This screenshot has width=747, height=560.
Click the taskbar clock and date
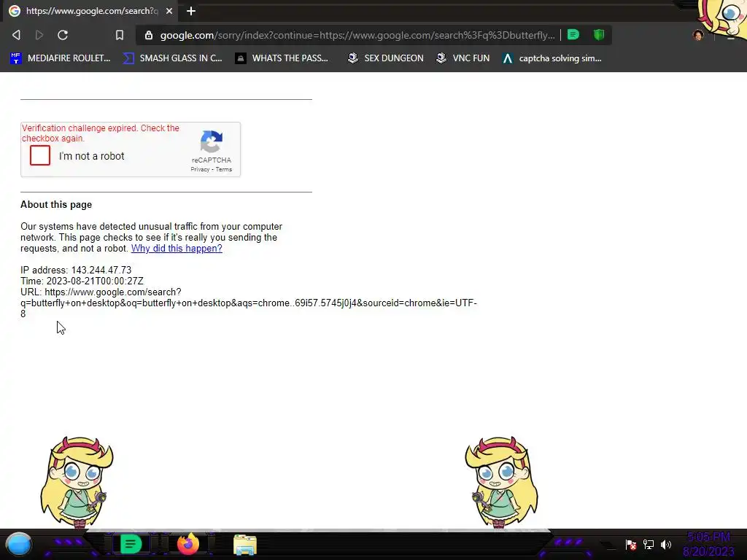(708, 544)
